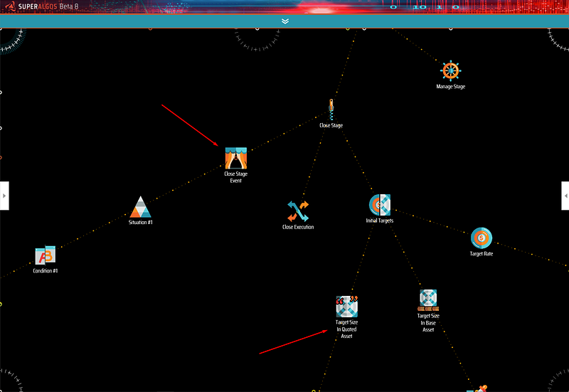Click the 'Manage Stage' label text
Image resolution: width=569 pixels, height=392 pixels.
pyautogui.click(x=451, y=86)
